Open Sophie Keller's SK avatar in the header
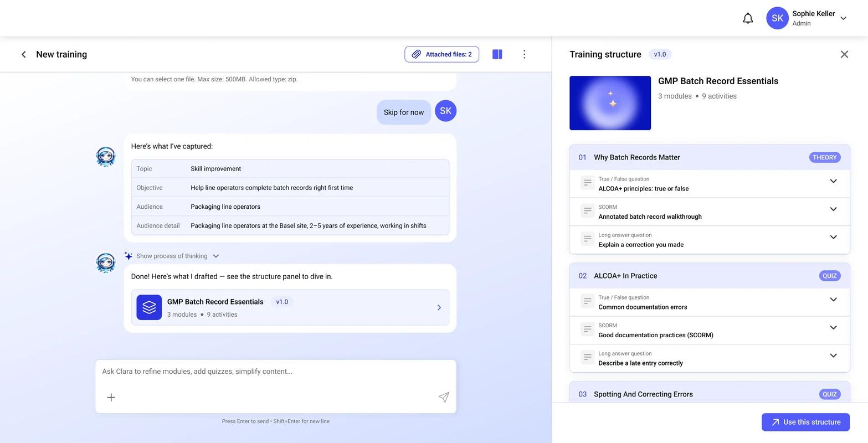This screenshot has height=443, width=868. [777, 18]
